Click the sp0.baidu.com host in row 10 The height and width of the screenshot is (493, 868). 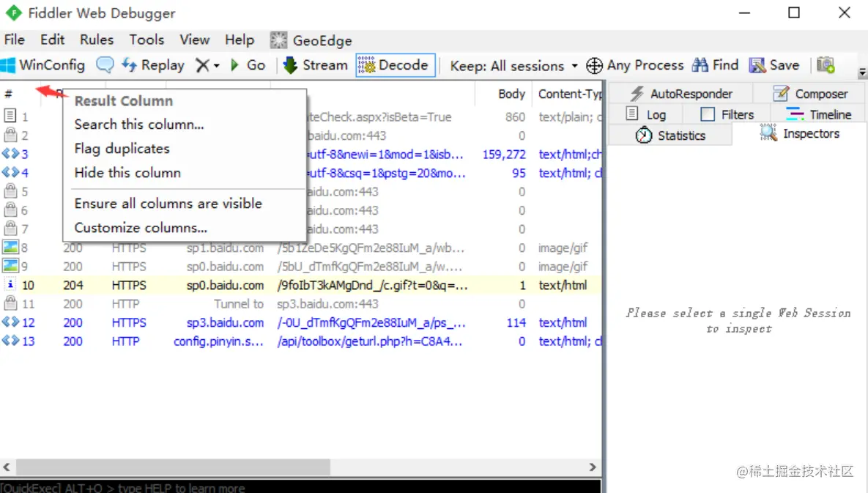[225, 286]
